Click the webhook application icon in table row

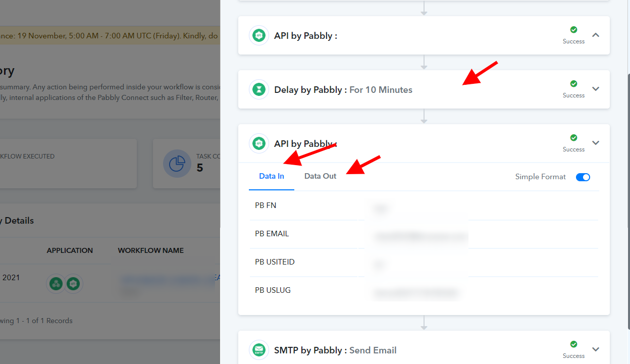coord(56,283)
